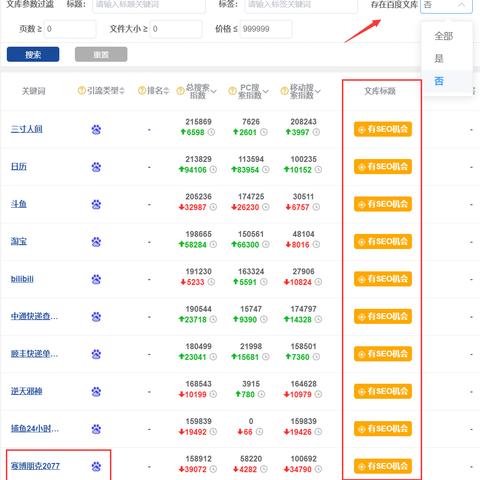
Task: Open the 三寸人间 keyword link
Action: tap(27, 129)
